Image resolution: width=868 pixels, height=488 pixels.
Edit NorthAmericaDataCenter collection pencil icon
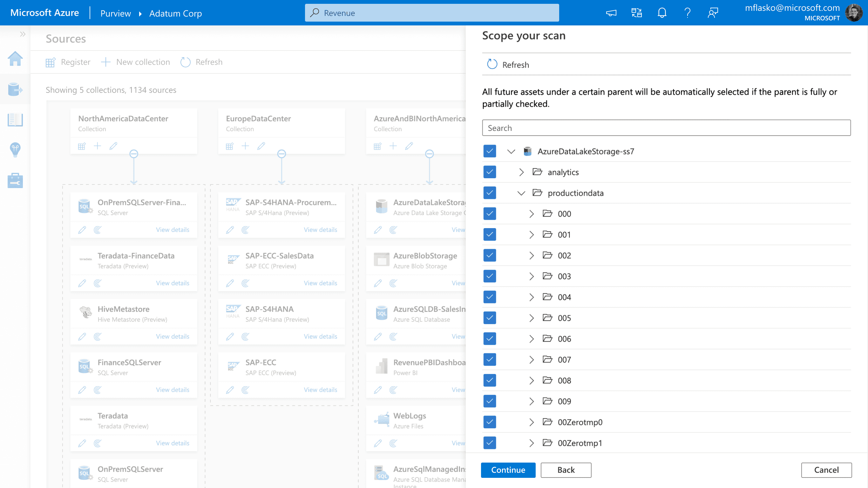[113, 146]
